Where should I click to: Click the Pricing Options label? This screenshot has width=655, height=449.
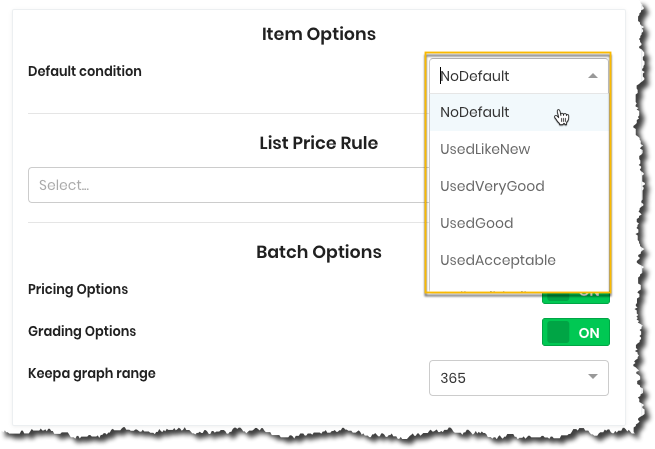coord(78,289)
